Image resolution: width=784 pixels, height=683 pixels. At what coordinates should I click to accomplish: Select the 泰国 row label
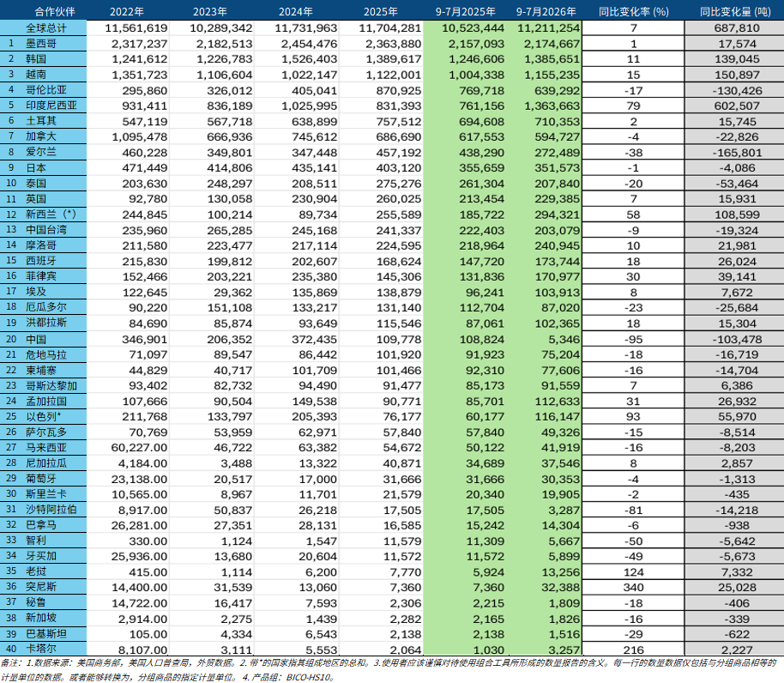(36, 183)
